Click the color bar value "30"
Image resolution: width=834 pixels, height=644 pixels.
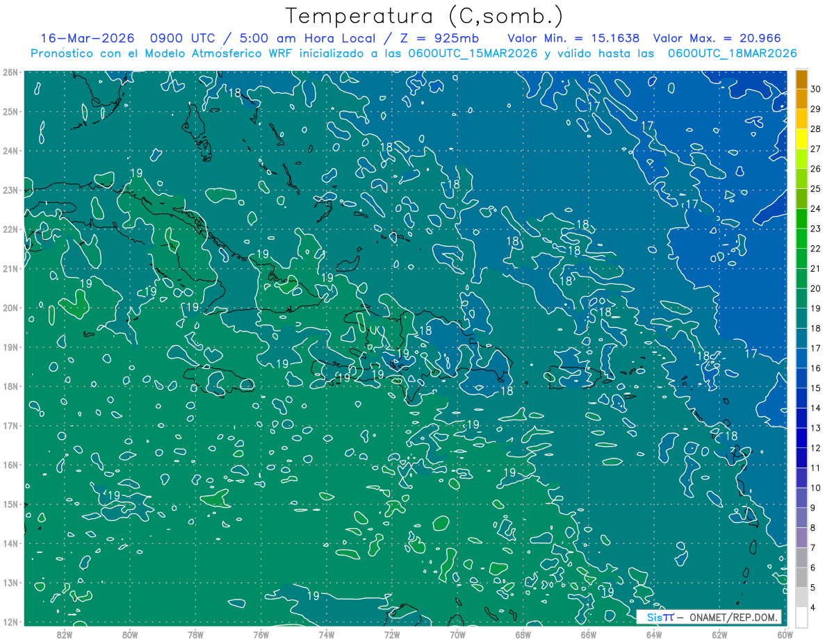[x=815, y=88]
